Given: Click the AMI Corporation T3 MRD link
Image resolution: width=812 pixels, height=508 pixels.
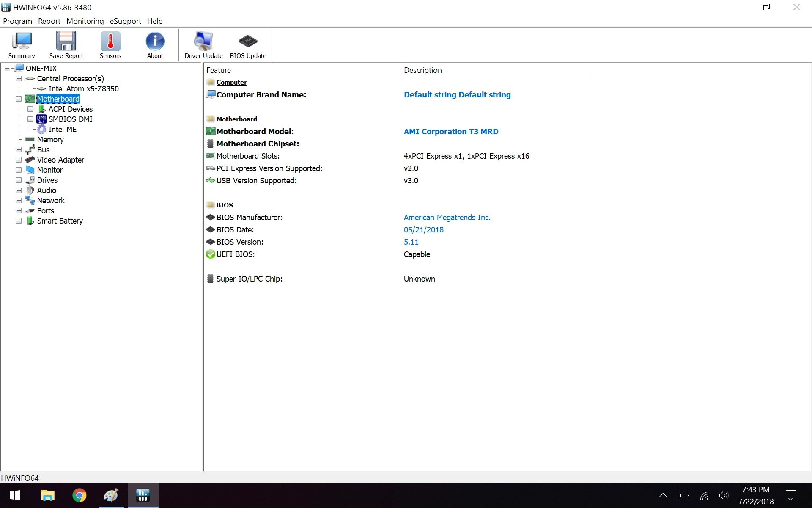Looking at the screenshot, I should (451, 132).
